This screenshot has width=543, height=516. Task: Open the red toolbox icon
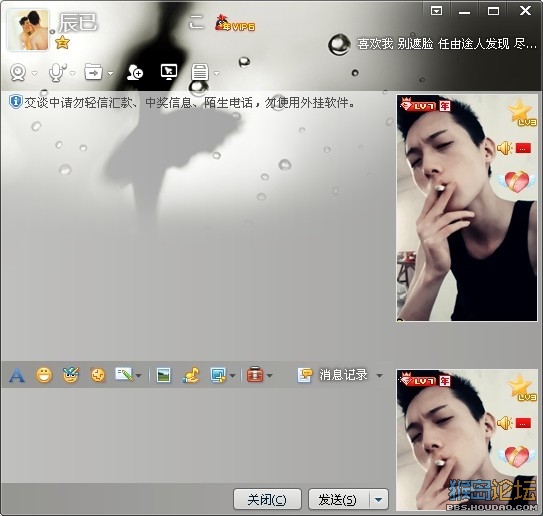pos(255,375)
